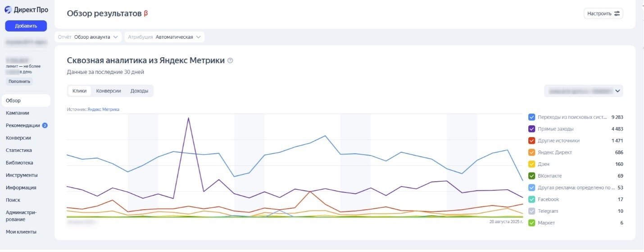
Task: Click the beta symbol beside Обзор результатов
Action: pos(145,14)
